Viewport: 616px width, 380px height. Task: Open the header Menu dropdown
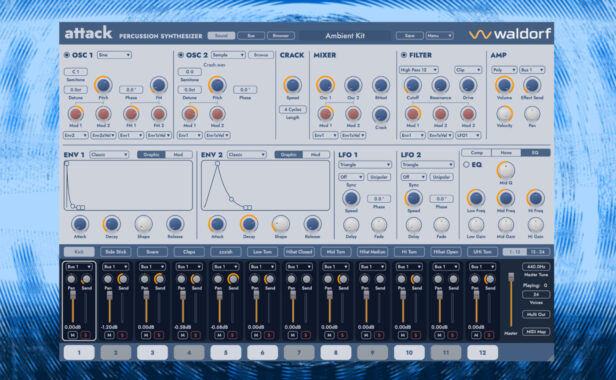pyautogui.click(x=439, y=36)
